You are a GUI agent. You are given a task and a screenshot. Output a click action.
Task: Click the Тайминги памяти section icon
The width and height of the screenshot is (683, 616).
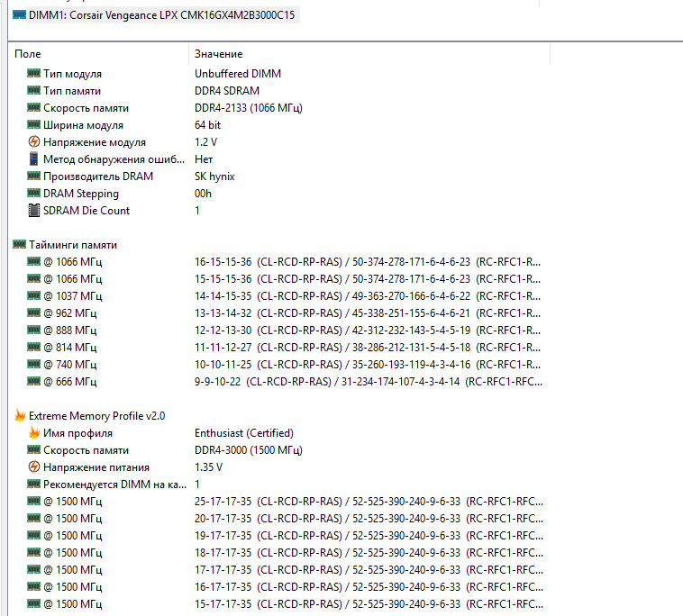point(19,244)
